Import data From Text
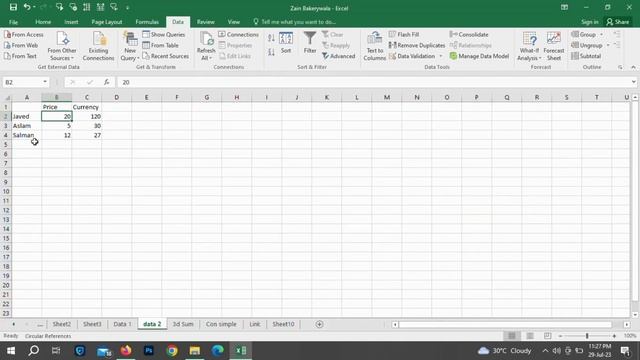The width and height of the screenshot is (640, 360). (20, 56)
